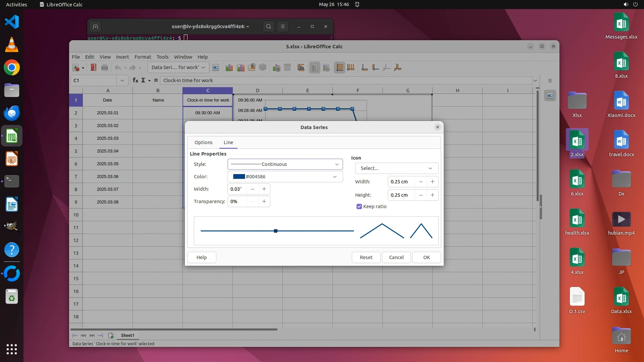This screenshot has width=644, height=362.
Task: Open the line Style dropdown
Action: click(285, 164)
